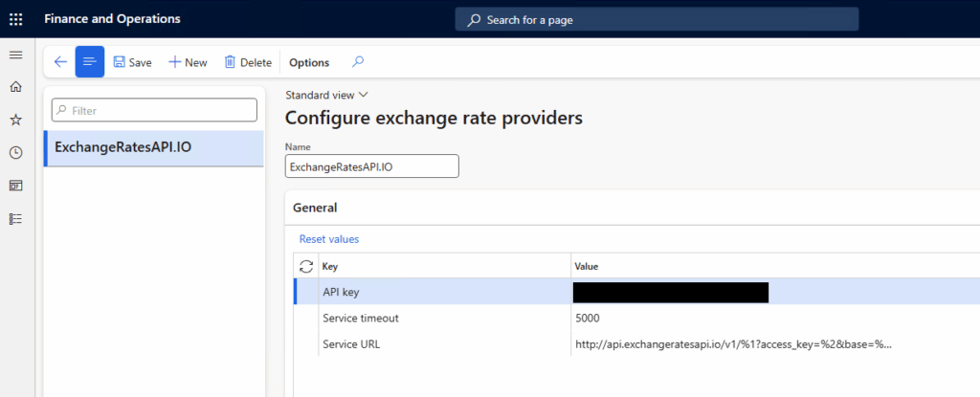
Task: Click the Reset values link
Action: click(x=329, y=239)
